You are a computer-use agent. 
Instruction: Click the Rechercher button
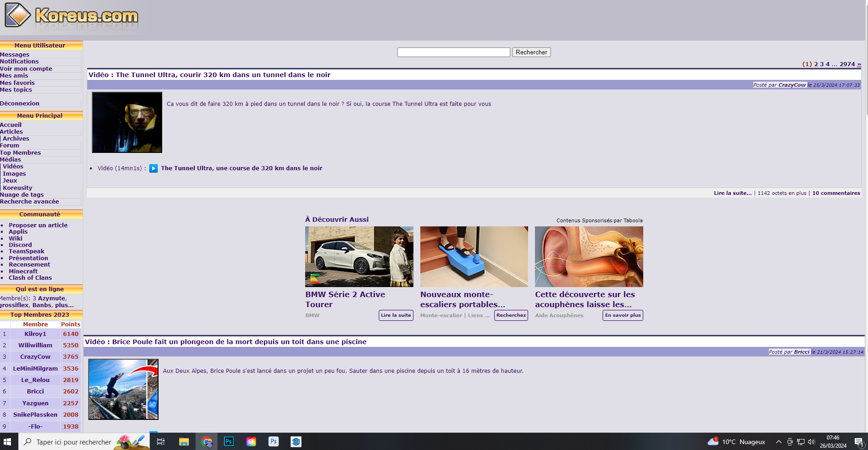pyautogui.click(x=531, y=52)
